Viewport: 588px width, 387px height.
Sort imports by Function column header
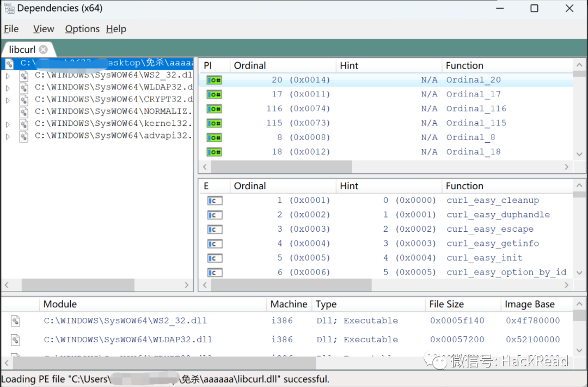(464, 65)
